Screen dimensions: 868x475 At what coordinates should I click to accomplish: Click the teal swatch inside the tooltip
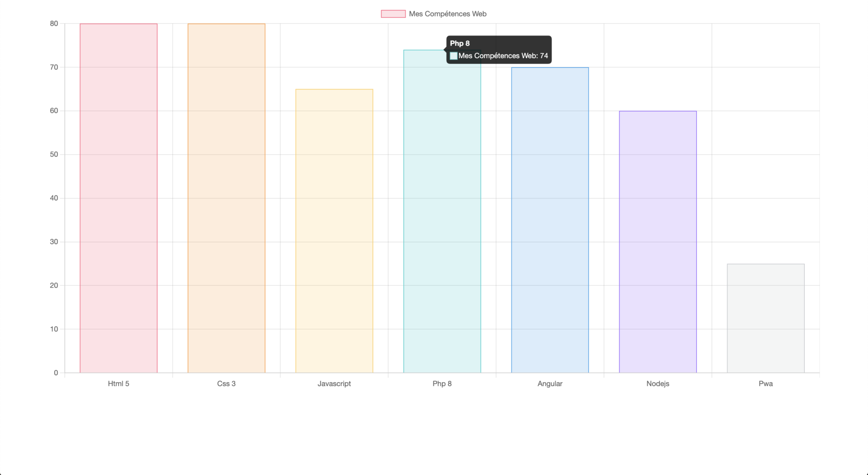454,56
